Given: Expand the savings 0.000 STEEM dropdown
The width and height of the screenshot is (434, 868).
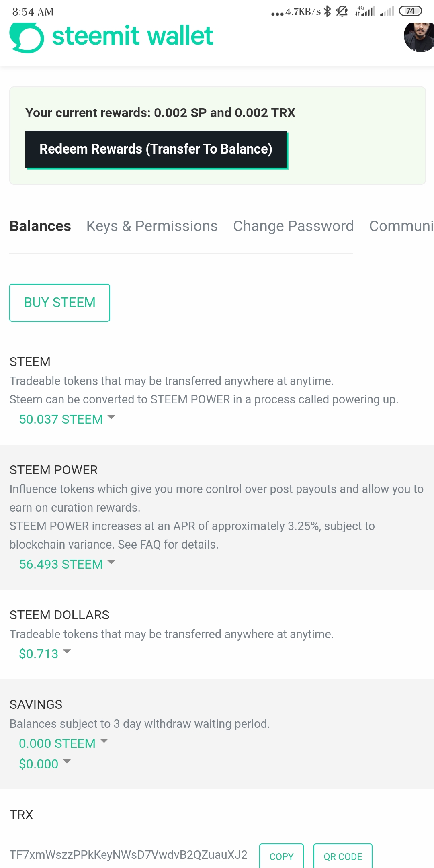Looking at the screenshot, I should coord(63,743).
